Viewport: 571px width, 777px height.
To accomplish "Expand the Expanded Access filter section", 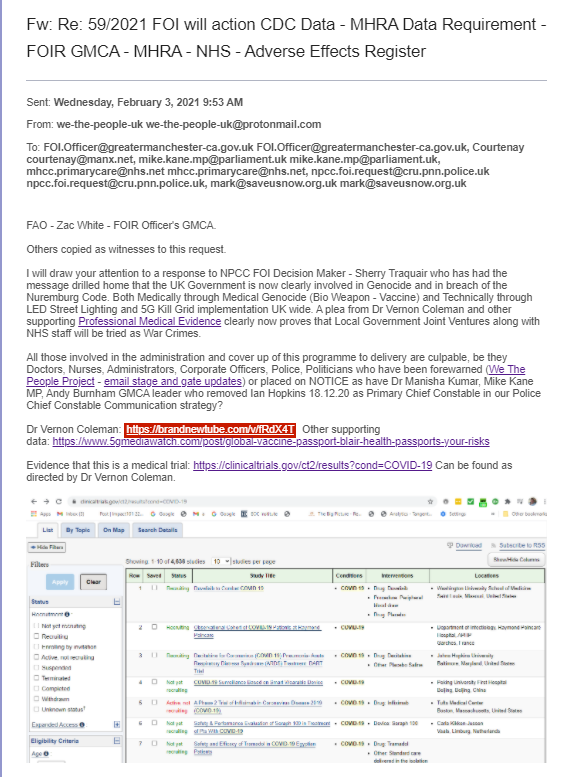I will tap(117, 724).
